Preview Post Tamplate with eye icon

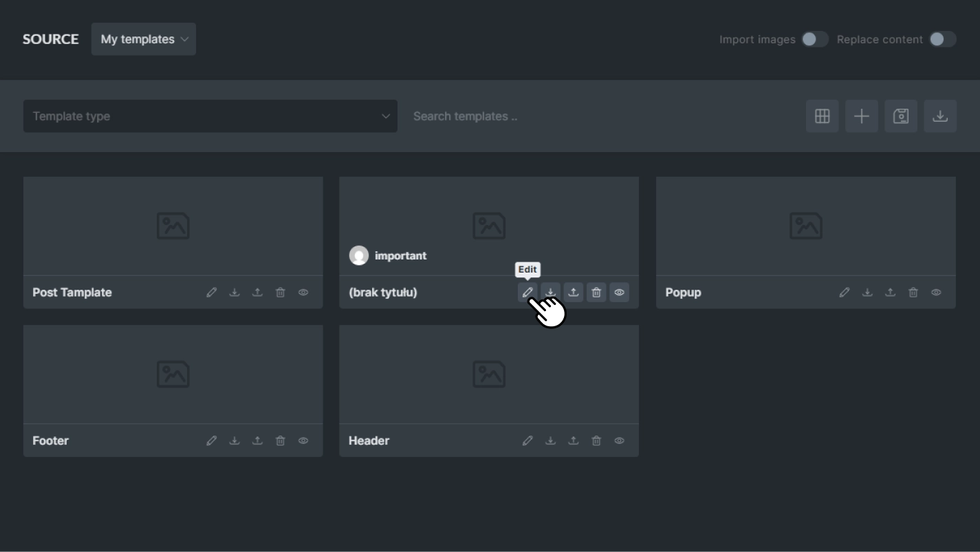303,293
